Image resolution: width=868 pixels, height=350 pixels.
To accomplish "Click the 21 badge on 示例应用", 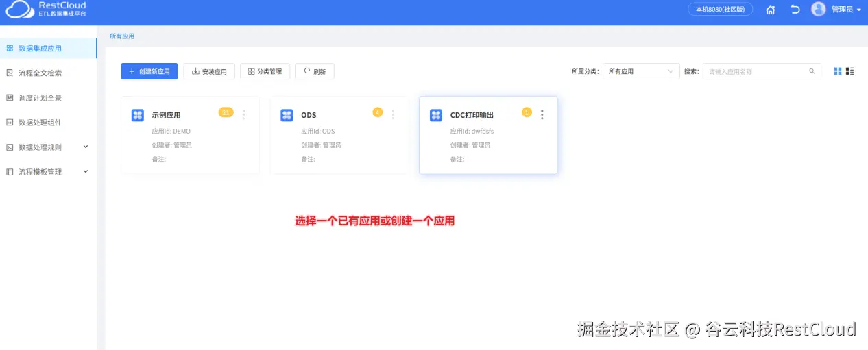I will (x=226, y=112).
